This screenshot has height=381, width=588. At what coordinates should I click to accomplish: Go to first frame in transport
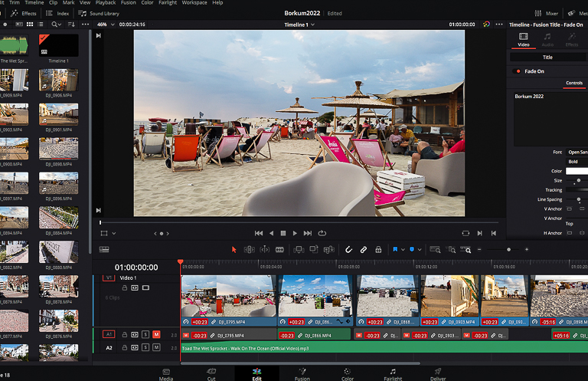(258, 233)
